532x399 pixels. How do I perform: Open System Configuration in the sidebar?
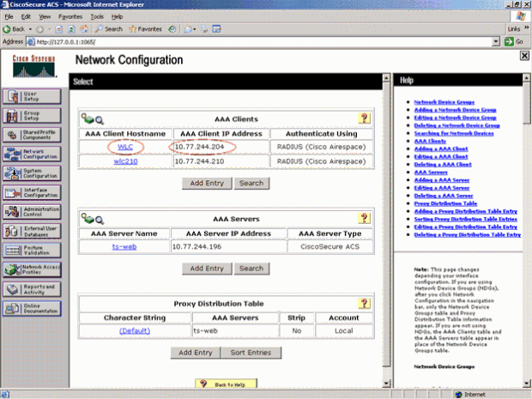32,173
